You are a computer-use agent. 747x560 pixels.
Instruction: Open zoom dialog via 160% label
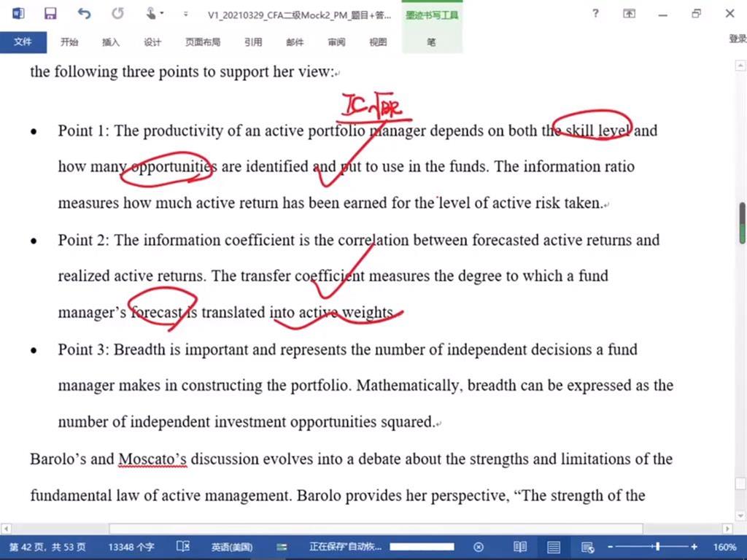point(724,547)
